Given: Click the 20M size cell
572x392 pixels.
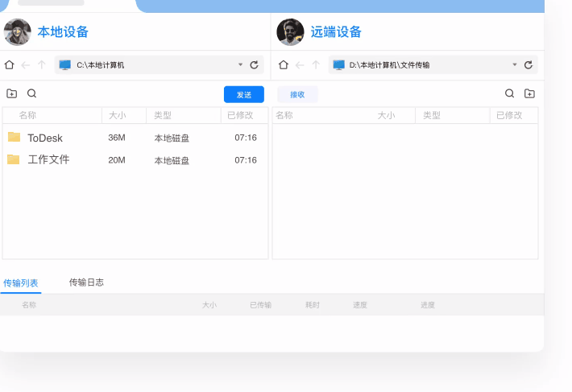Looking at the screenshot, I should 117,160.
